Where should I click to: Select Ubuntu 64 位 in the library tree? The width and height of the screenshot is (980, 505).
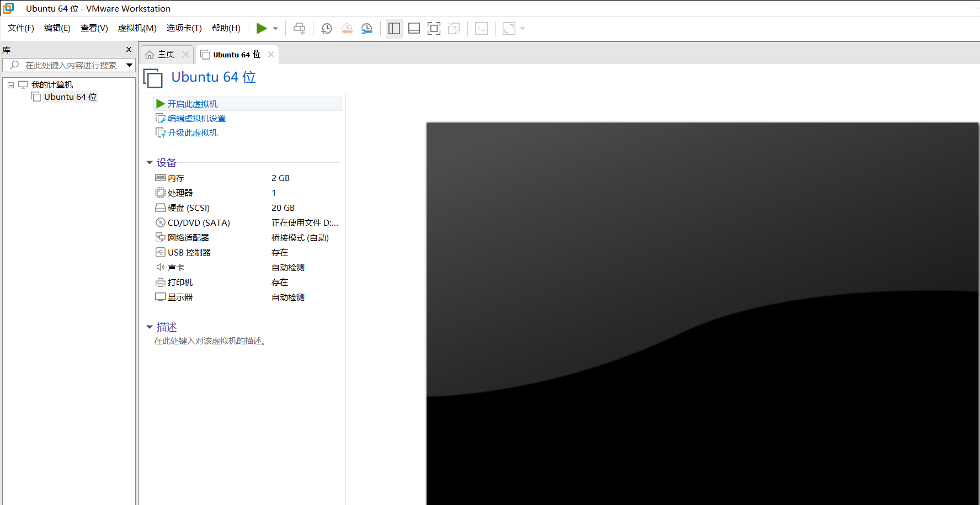pyautogui.click(x=71, y=97)
